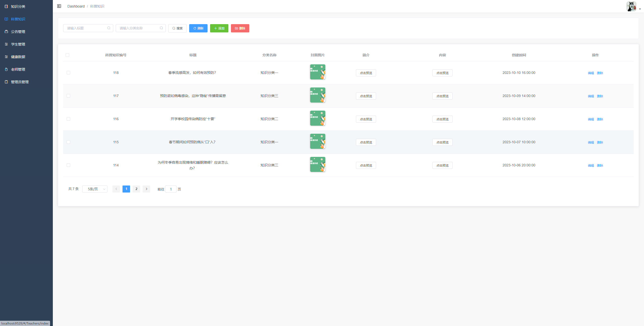Viewport: 644px width, 326px height.
Task: Open cover image thumbnail of row 118
Action: point(318,72)
